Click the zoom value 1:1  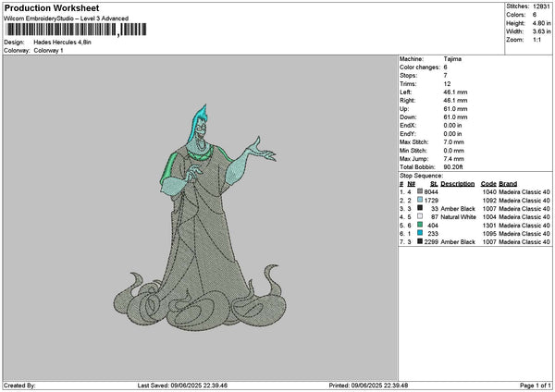pos(536,40)
